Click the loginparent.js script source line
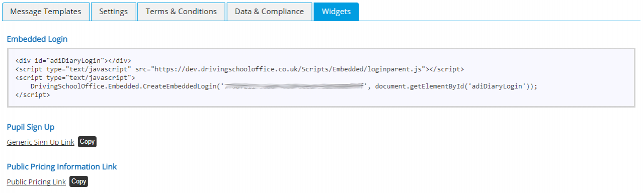The width and height of the screenshot is (644, 193). (x=239, y=69)
